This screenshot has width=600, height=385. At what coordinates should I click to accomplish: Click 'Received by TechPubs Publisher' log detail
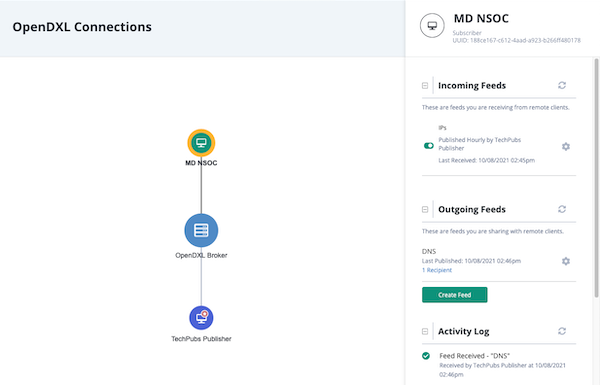[x=502, y=370]
